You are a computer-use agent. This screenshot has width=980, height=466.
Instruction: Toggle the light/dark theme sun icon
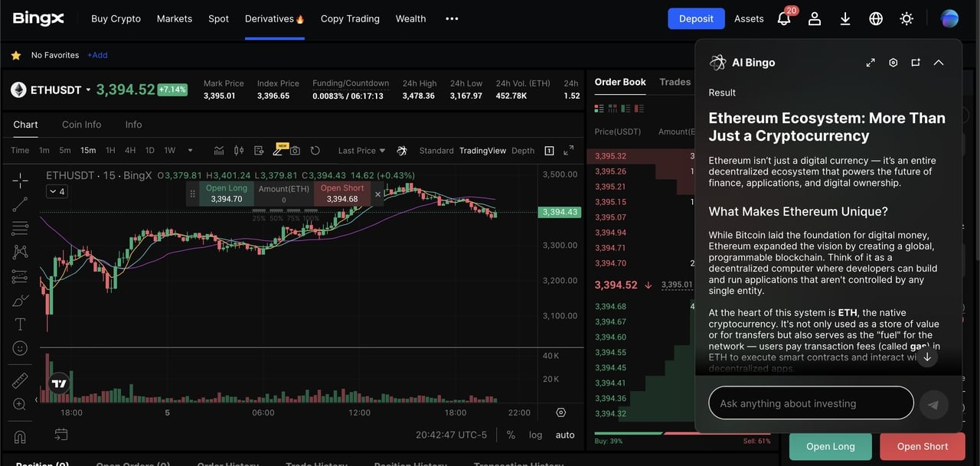(906, 19)
